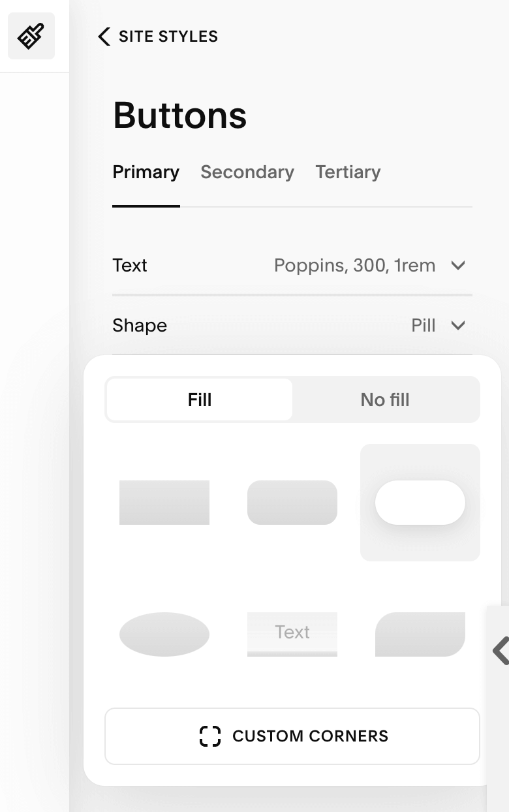Switch to the Tertiary tab

(348, 172)
